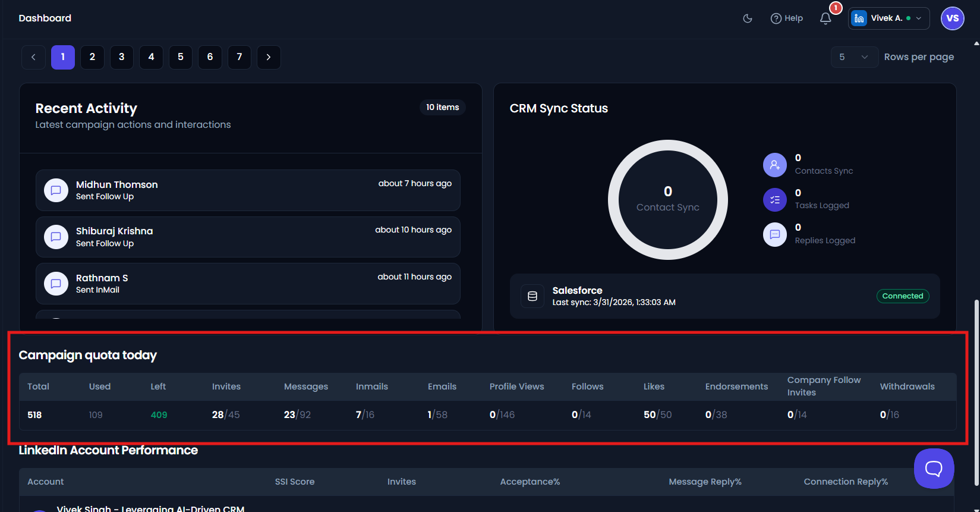Click Rathnam S InMail chat icon

(56, 284)
